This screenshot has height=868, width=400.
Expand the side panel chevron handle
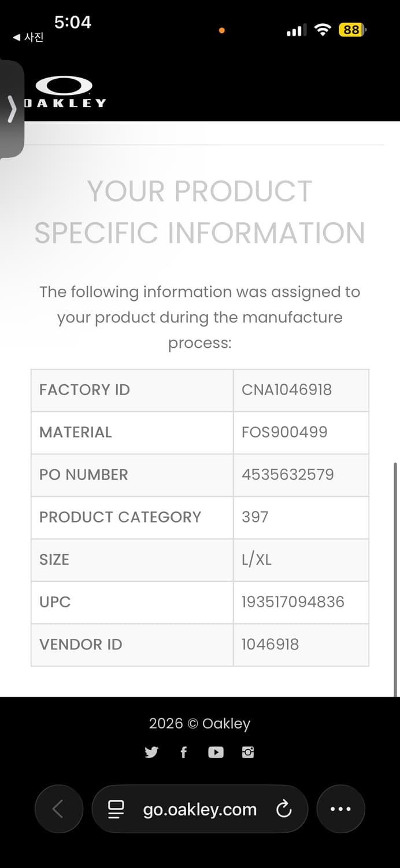[12, 109]
